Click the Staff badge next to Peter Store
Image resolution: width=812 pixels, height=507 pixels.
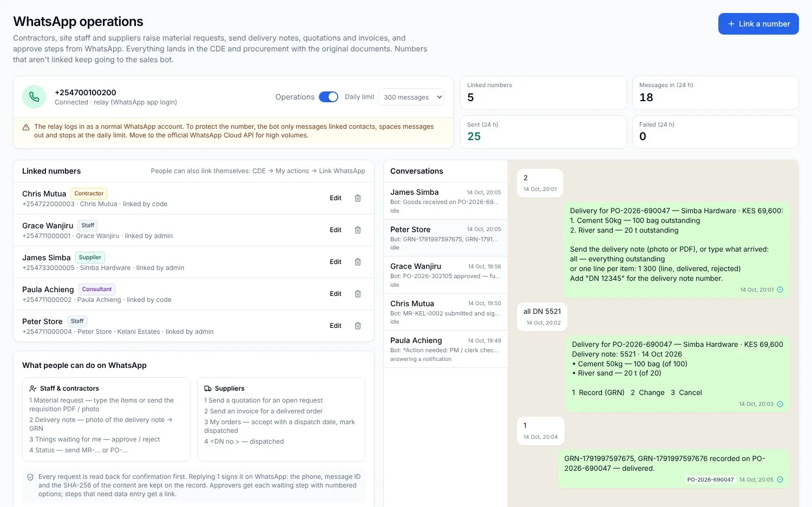77,321
